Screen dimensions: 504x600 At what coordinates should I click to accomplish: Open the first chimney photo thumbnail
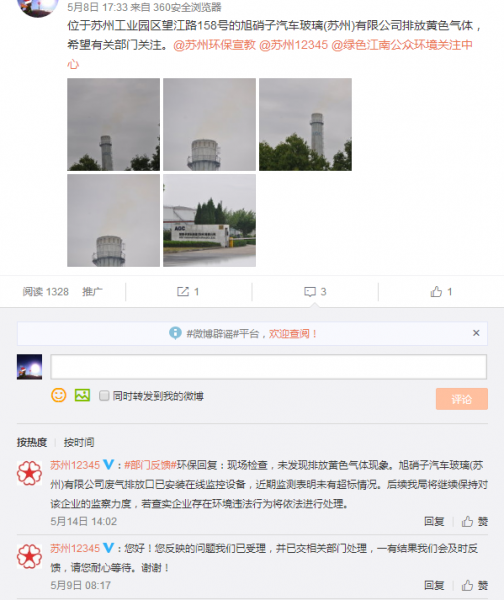(113, 124)
